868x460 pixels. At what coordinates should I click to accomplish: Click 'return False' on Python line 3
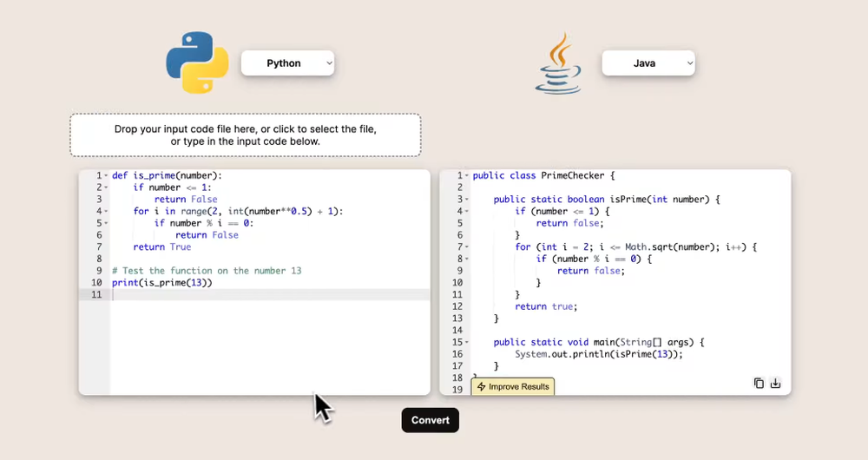pos(186,200)
